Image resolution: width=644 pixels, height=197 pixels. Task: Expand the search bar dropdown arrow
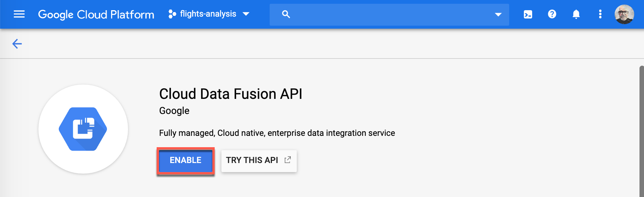click(x=498, y=15)
